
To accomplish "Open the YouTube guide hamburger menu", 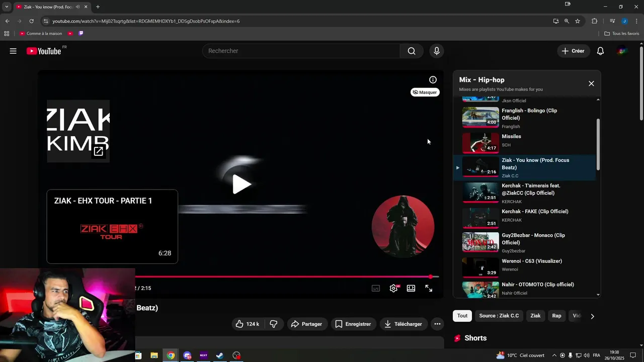I will (13, 51).
